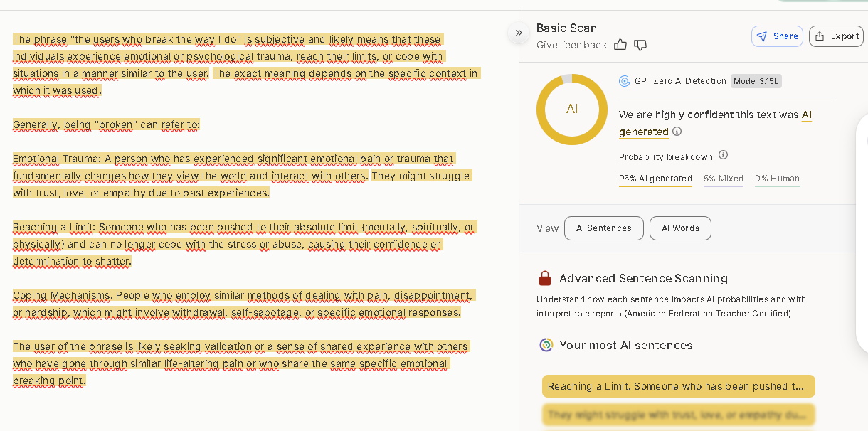Click the thumbs down feedback icon
This screenshot has width=868, height=431.
click(x=640, y=45)
